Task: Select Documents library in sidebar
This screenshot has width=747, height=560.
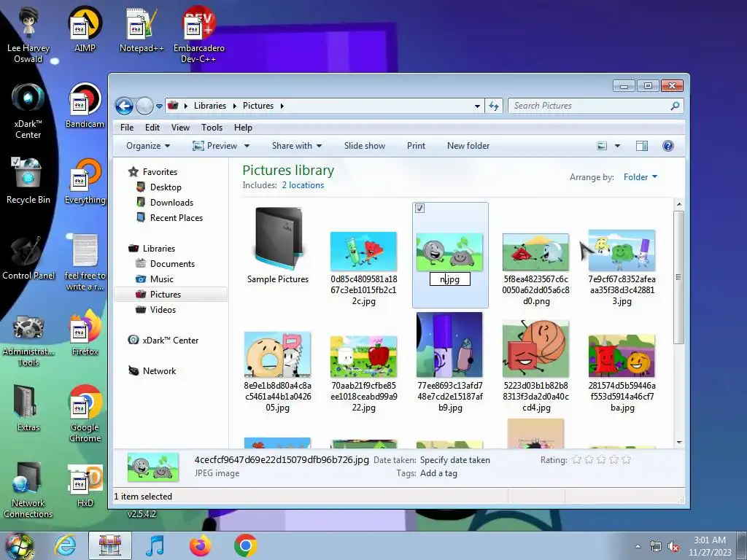Action: click(x=171, y=264)
